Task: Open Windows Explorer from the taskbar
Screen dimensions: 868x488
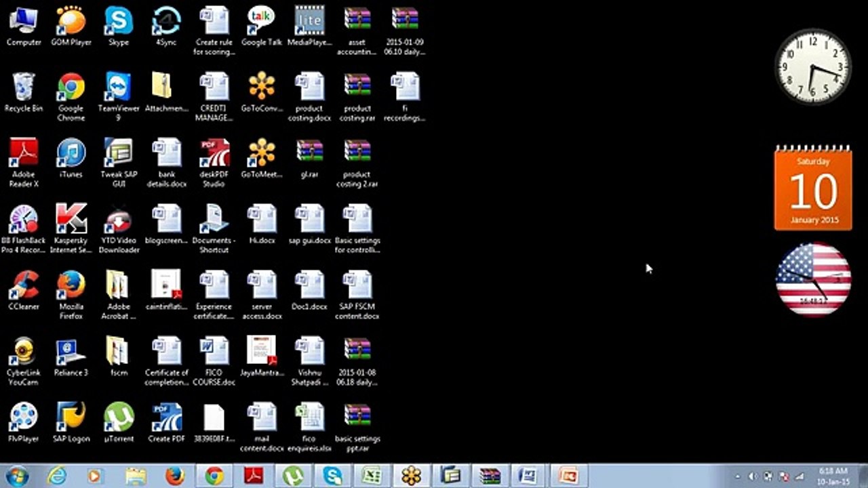Action: [136, 476]
